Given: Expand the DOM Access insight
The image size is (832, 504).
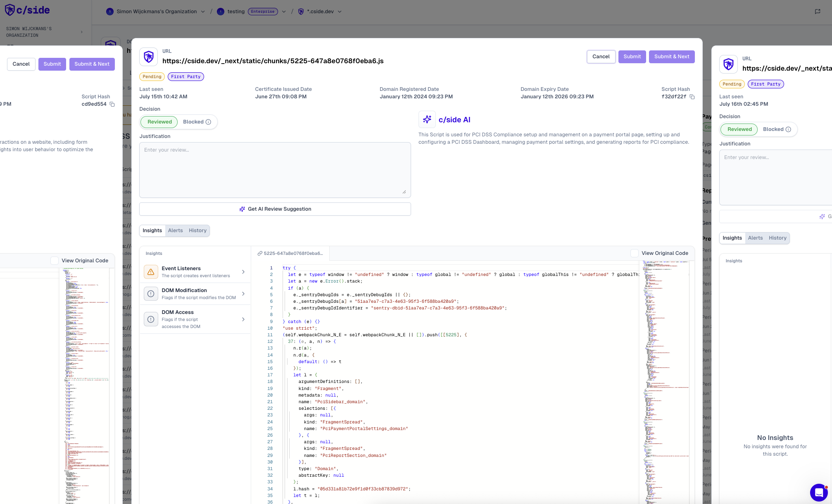Looking at the screenshot, I should click(x=243, y=319).
